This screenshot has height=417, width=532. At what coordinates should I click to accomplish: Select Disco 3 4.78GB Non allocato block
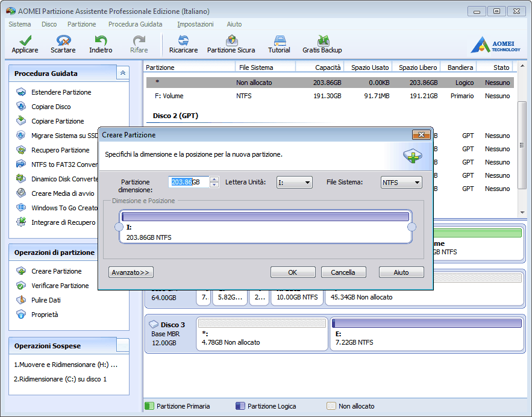click(262, 333)
